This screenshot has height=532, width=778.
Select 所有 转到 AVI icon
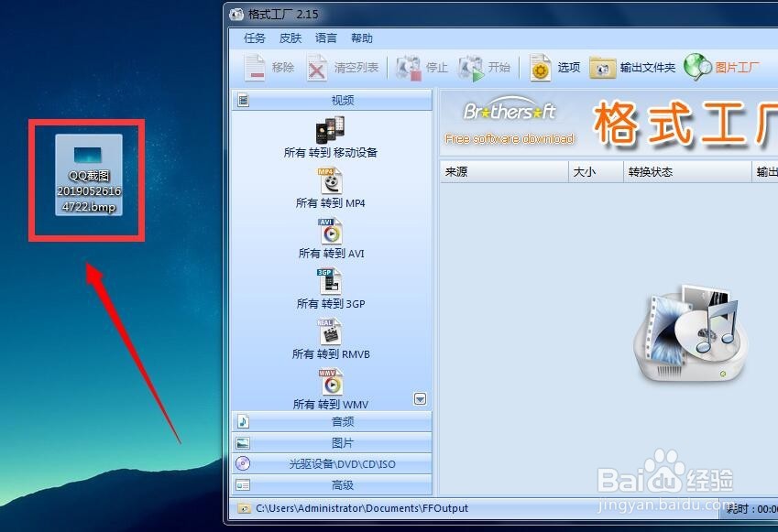331,231
